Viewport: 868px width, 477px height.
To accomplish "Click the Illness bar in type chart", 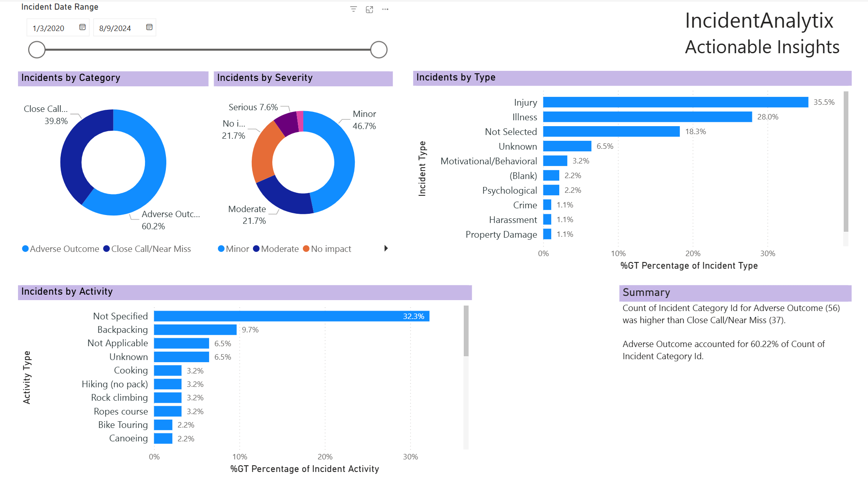I will [x=648, y=117].
